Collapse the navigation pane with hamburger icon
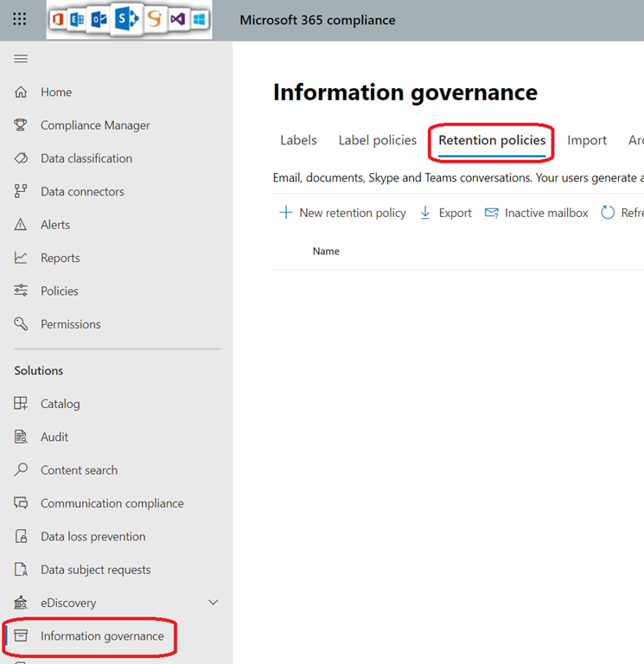 [21, 59]
